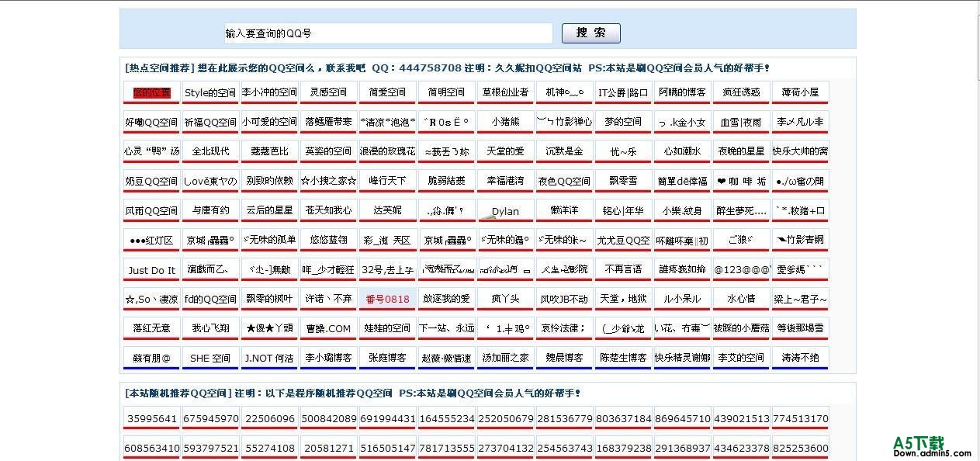Image resolution: width=980 pixels, height=461 pixels.
Task: Visit 魏晨博客 link
Action: (x=564, y=358)
